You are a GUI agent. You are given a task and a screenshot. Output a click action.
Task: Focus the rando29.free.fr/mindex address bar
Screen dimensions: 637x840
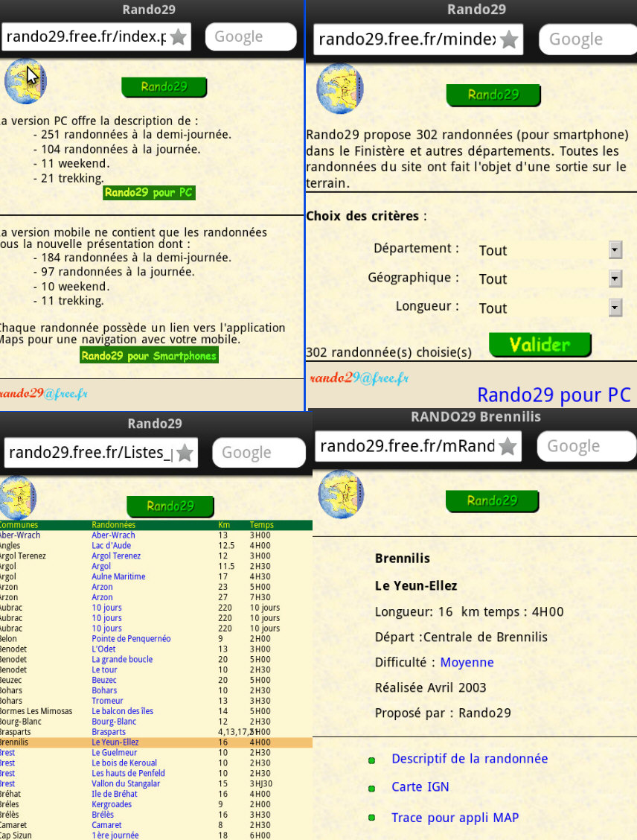[x=418, y=39]
